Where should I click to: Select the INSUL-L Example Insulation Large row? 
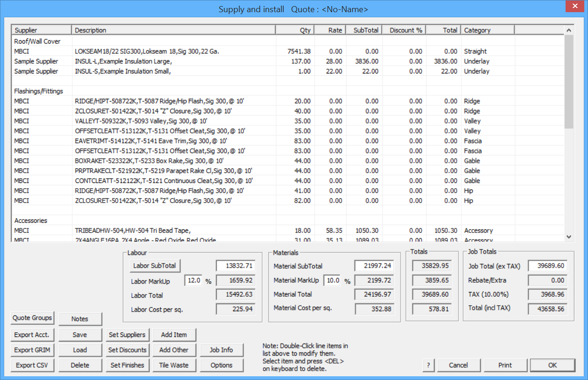pyautogui.click(x=140, y=61)
